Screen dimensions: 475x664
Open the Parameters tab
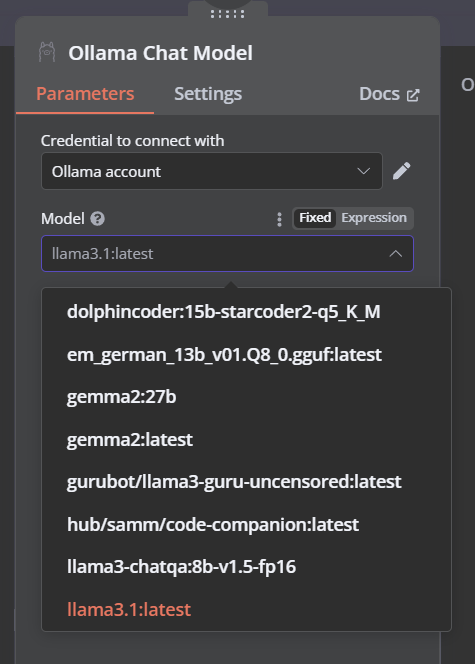85,94
